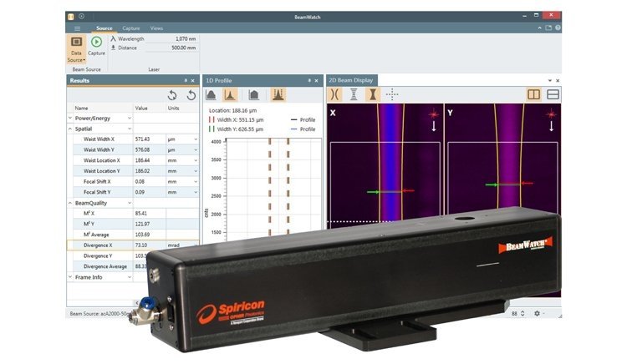Click the hamburger menu button in the ribbon
This screenshot has width=627, height=364.
(78, 28)
